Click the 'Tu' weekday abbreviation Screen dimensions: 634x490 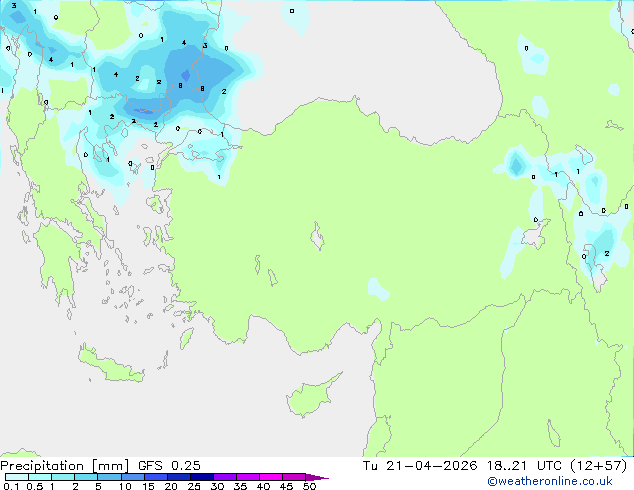(x=370, y=466)
